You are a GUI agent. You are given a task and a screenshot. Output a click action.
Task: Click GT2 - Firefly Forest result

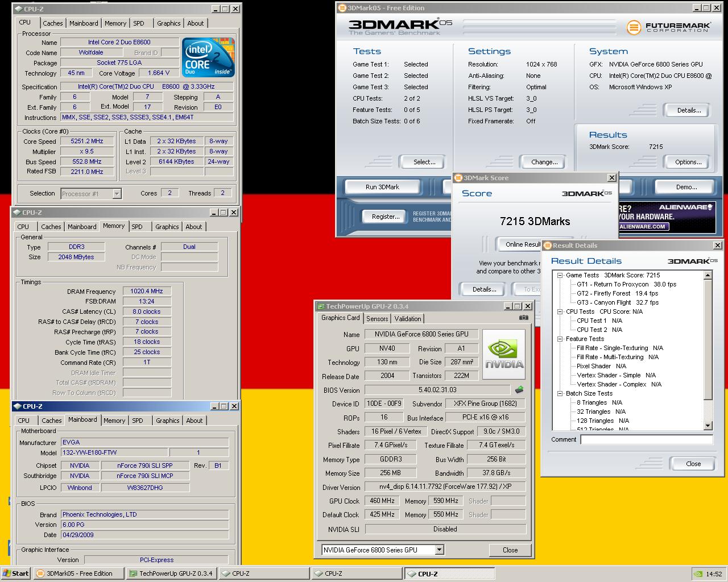(617, 293)
